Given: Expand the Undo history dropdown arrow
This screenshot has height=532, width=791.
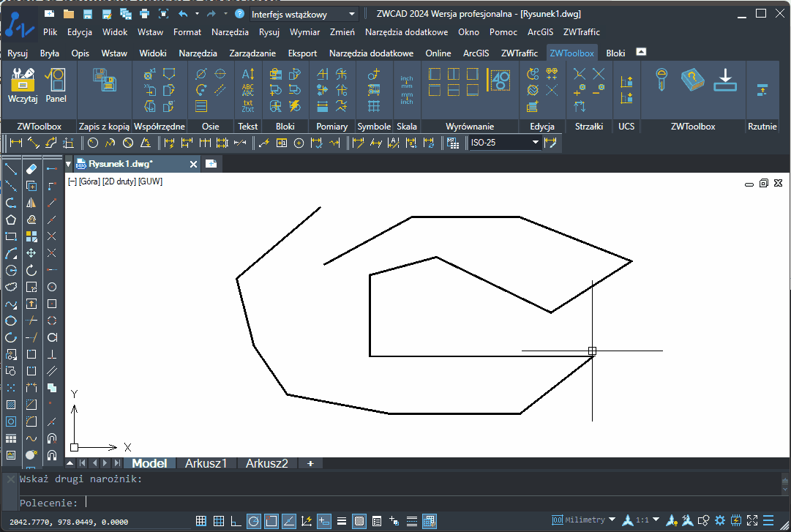Looking at the screenshot, I should [198, 14].
